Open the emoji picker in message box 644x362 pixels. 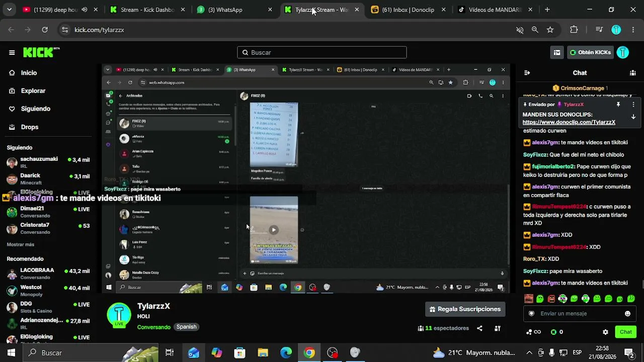click(x=627, y=313)
